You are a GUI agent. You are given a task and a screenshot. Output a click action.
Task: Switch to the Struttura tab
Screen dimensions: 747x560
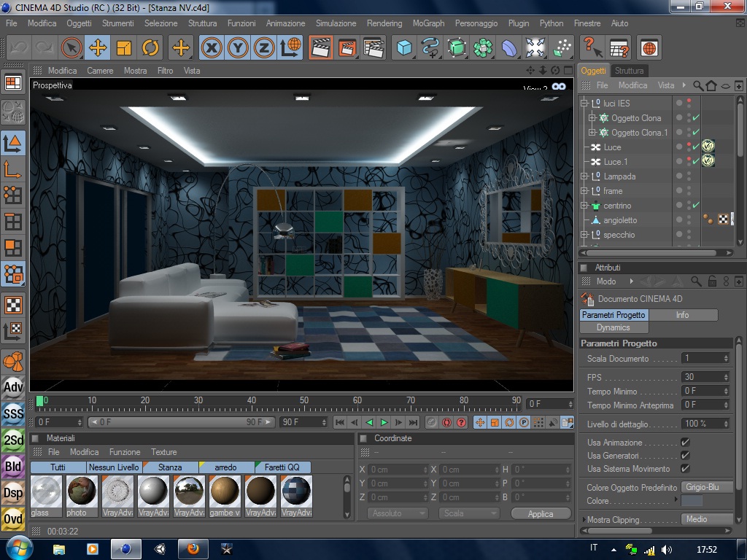[x=629, y=71]
